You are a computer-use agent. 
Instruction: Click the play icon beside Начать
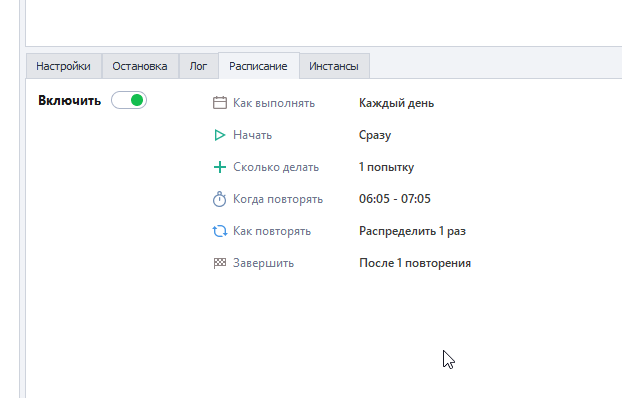coord(219,135)
